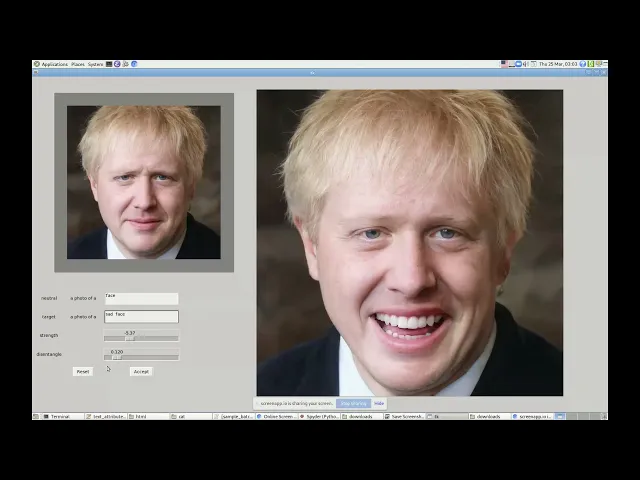Open the Places menu
Screen dimensions: 640x480
pos(78,64)
